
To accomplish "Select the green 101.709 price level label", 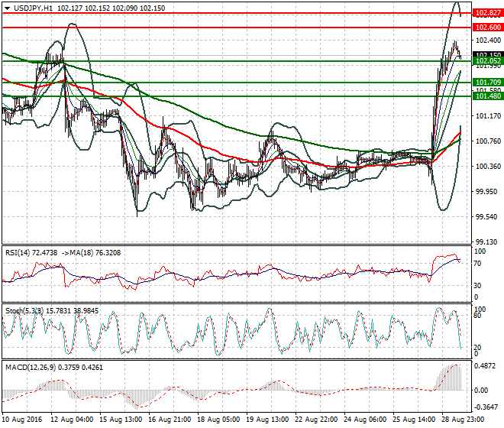I will (488, 83).
